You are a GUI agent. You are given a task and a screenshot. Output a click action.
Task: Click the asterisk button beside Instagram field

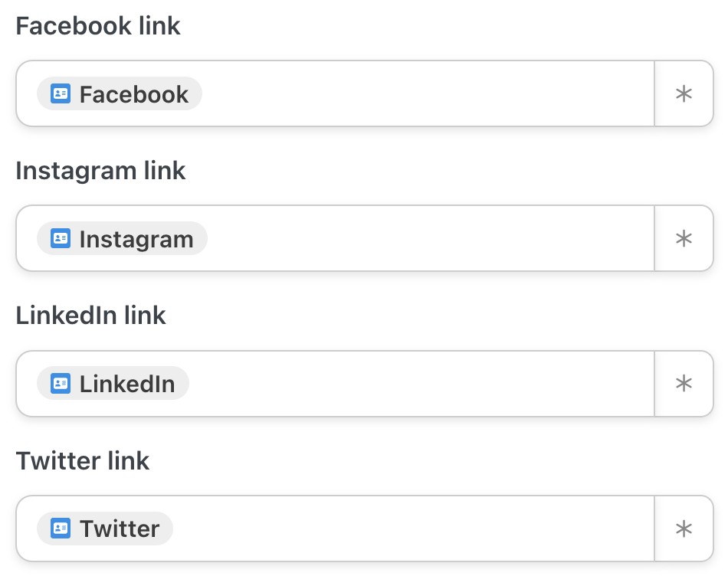click(x=684, y=239)
